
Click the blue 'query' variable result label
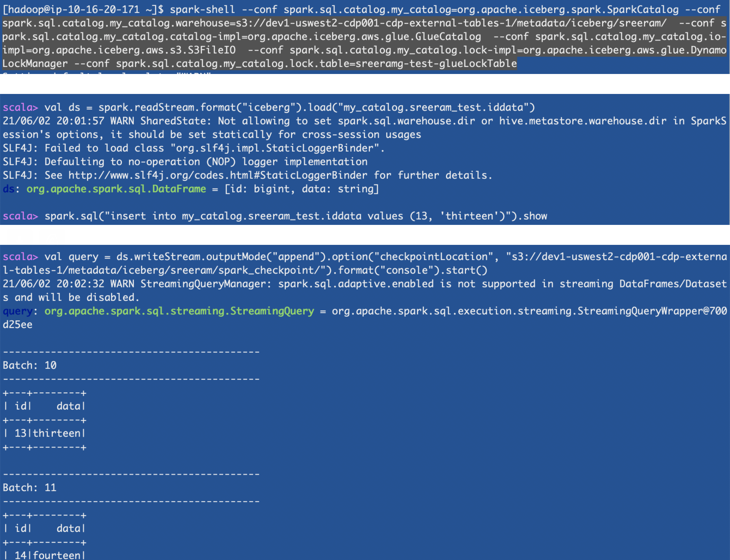(17, 311)
